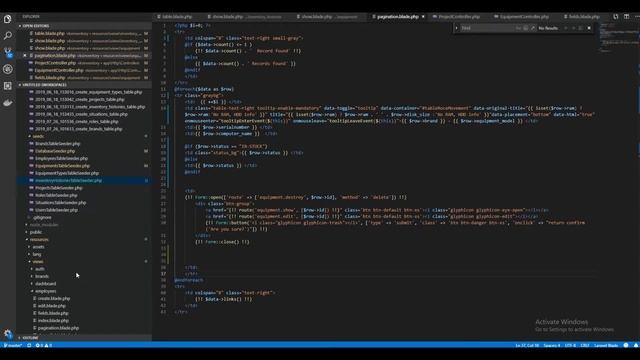Switch to the table.blade.php tab
Image resolution: width=640 pixels, height=360 pixels.
(x=177, y=17)
